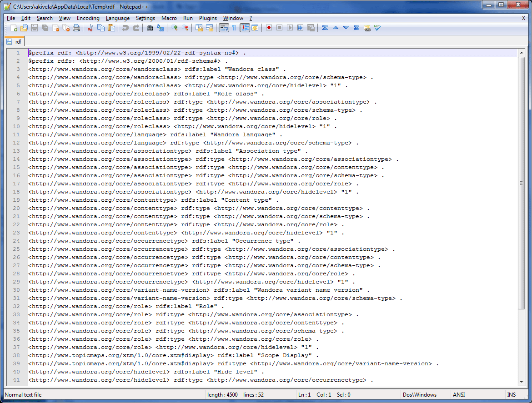Click the Paste toolbar icon
Image resolution: width=532 pixels, height=403 pixels.
click(x=111, y=28)
